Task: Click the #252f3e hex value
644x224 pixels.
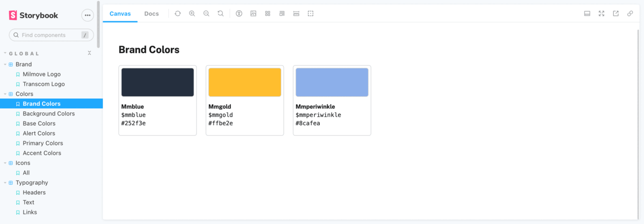Action: click(134, 124)
